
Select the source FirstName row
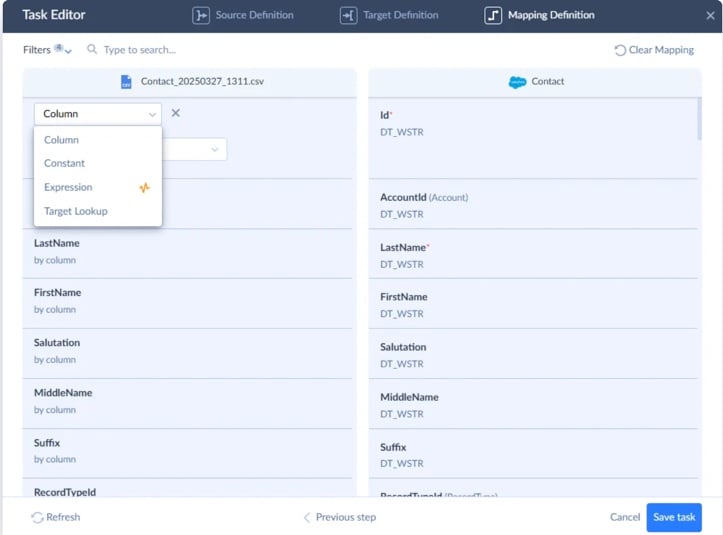(187, 303)
